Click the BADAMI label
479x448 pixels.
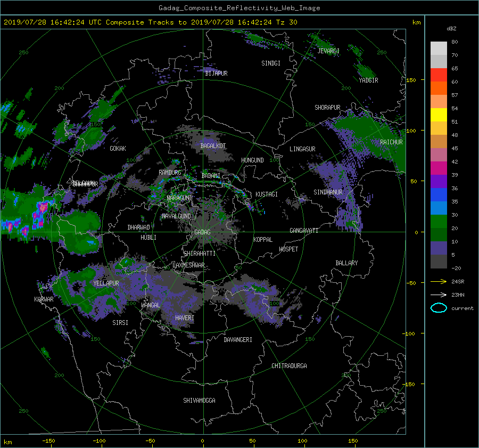click(211, 176)
